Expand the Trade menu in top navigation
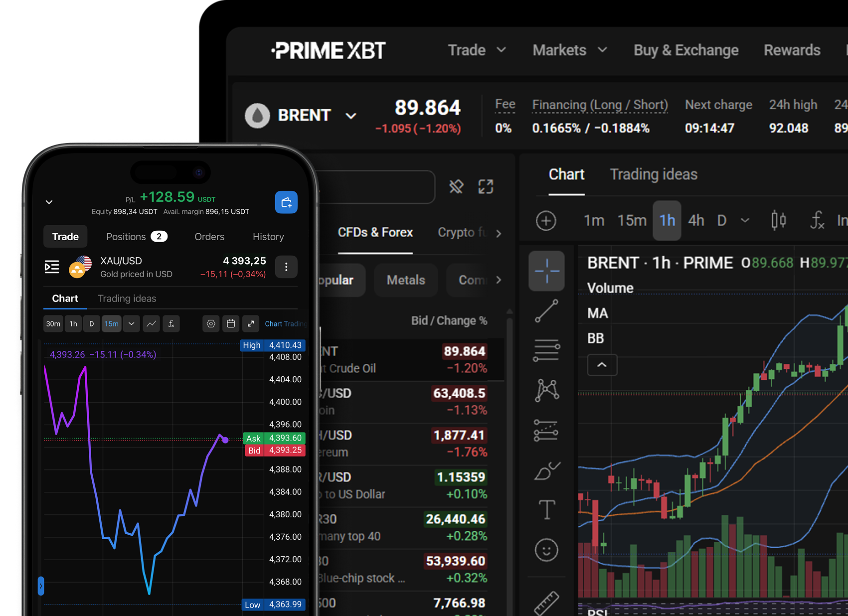 click(x=477, y=50)
